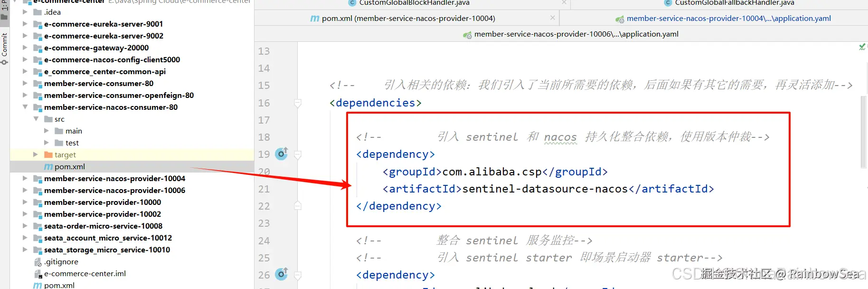Viewport: 868px width, 289px height.
Task: Click inspection status checkmark in editor corner
Action: (x=862, y=47)
